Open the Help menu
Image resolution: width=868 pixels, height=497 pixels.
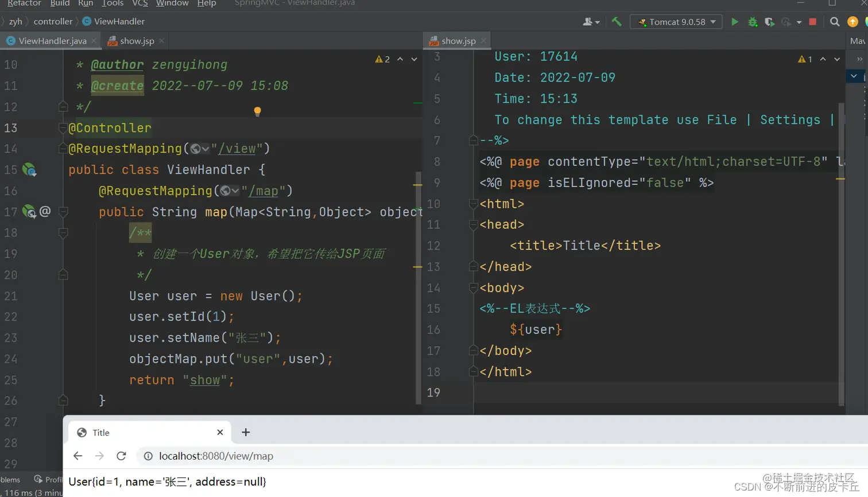tap(207, 3)
